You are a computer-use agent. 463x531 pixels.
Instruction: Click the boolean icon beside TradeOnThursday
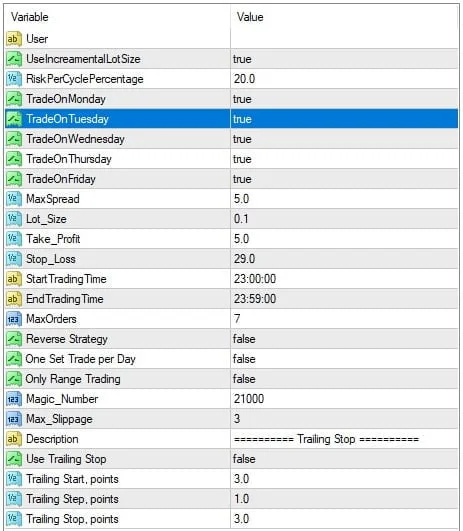14,159
